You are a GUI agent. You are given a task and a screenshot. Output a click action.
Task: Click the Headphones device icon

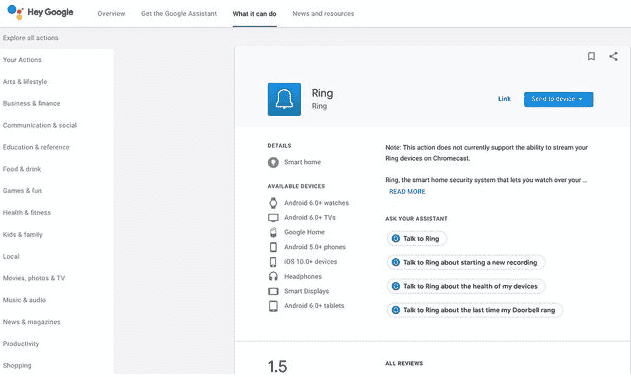273,276
